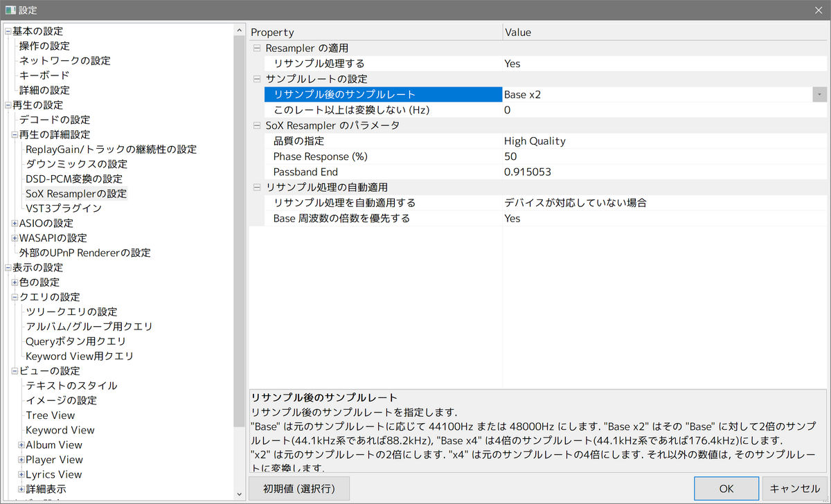
Task: Open Queryボタン用クエリ page
Action: 75,341
